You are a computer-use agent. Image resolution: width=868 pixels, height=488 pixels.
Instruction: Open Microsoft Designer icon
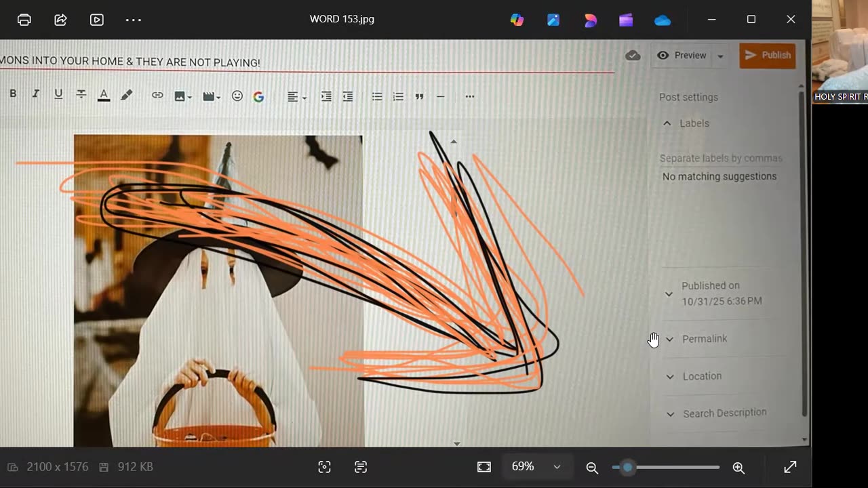[x=591, y=20]
